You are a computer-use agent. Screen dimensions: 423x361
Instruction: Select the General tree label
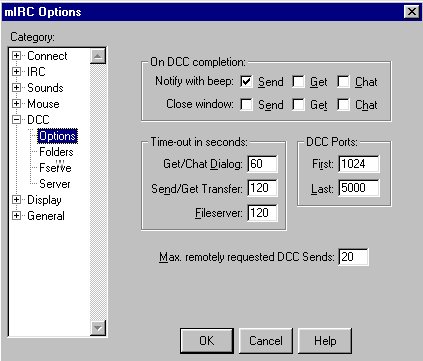46,216
